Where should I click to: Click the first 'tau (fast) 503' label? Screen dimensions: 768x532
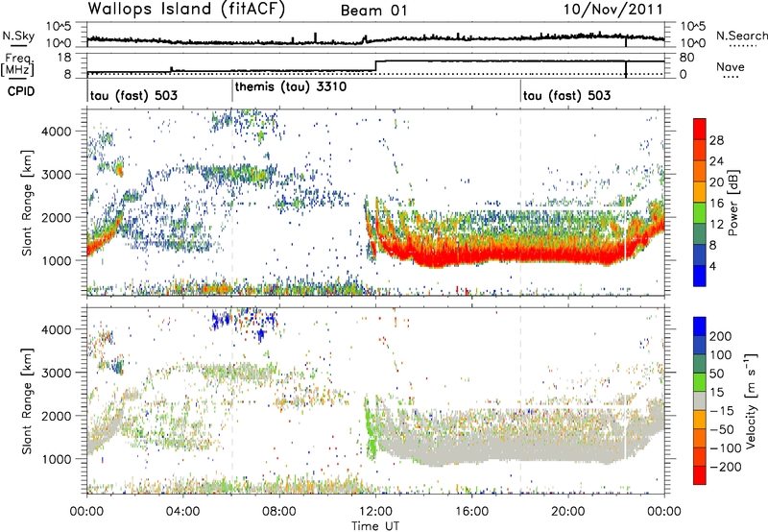point(133,95)
